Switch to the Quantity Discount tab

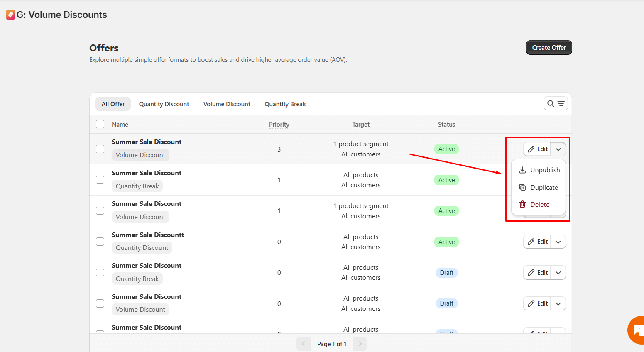pos(164,104)
